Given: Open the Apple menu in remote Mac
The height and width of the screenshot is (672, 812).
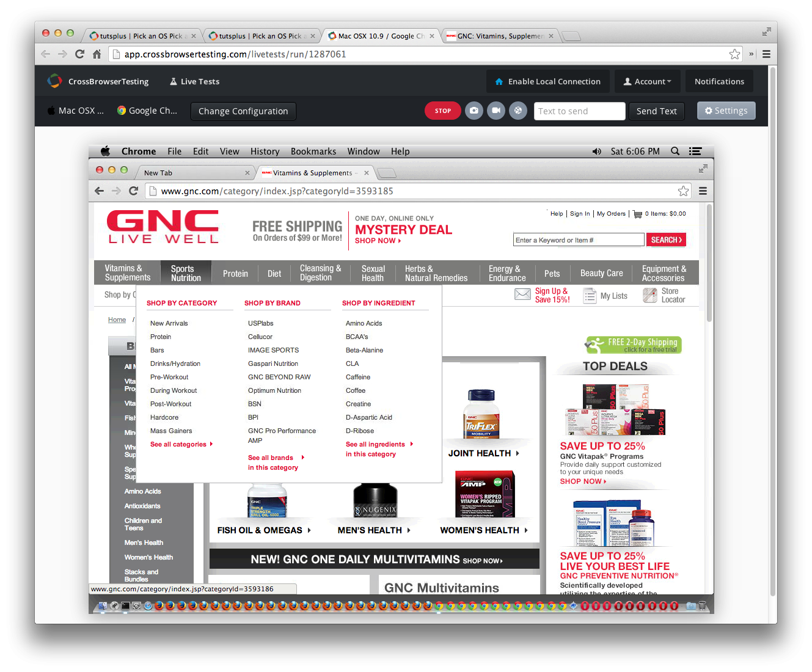Looking at the screenshot, I should (x=105, y=151).
